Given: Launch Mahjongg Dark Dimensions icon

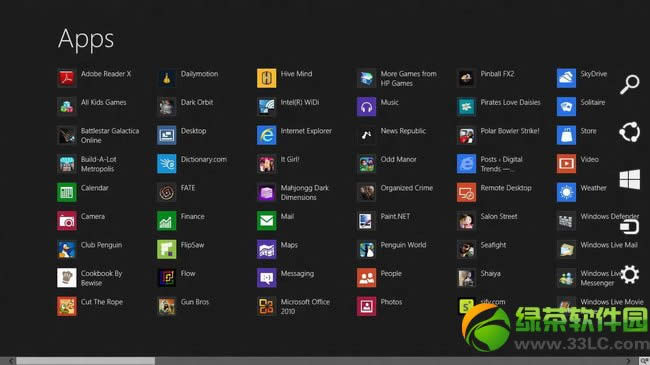Looking at the screenshot, I should tap(267, 192).
